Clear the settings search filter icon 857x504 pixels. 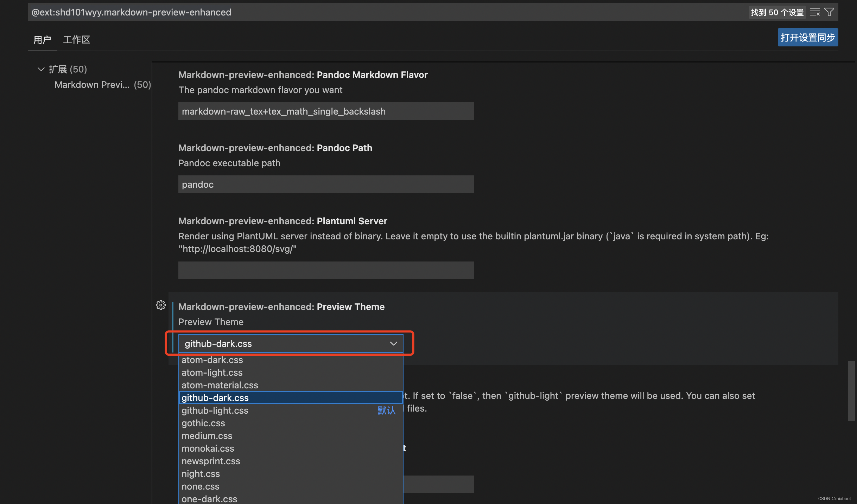[814, 12]
